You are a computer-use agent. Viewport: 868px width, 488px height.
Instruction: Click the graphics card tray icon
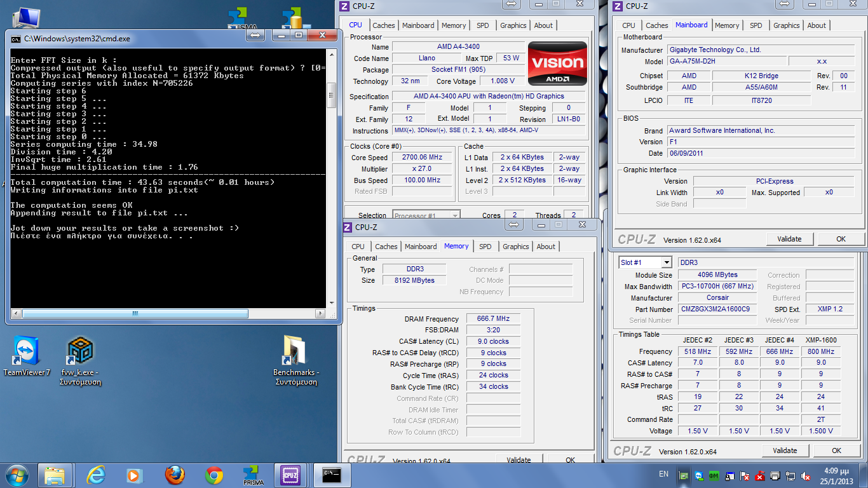coord(684,475)
